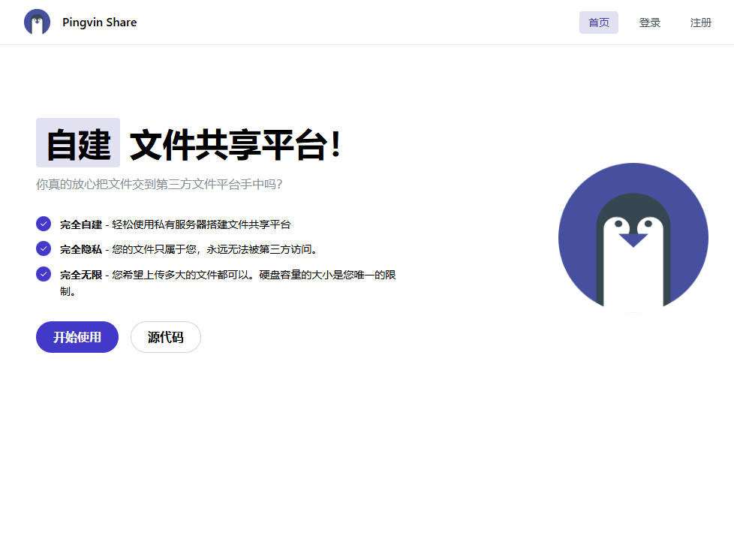Click the checkmark icon beside 完全自建
This screenshot has height=560, width=734.
coord(44,224)
